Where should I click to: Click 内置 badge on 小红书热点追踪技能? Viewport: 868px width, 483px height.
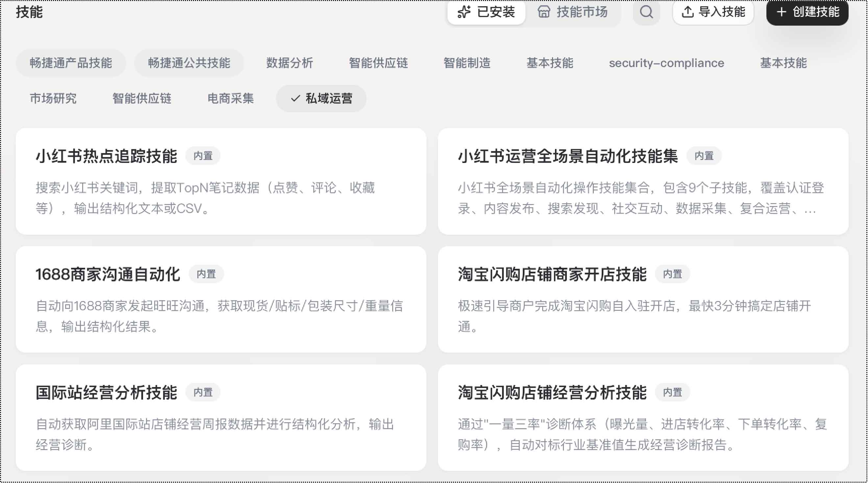pos(203,156)
